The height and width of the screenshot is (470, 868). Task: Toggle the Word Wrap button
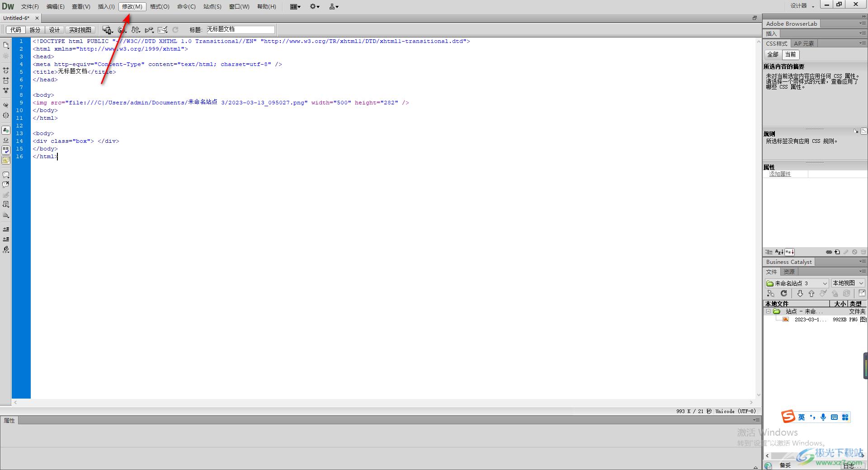6,150
